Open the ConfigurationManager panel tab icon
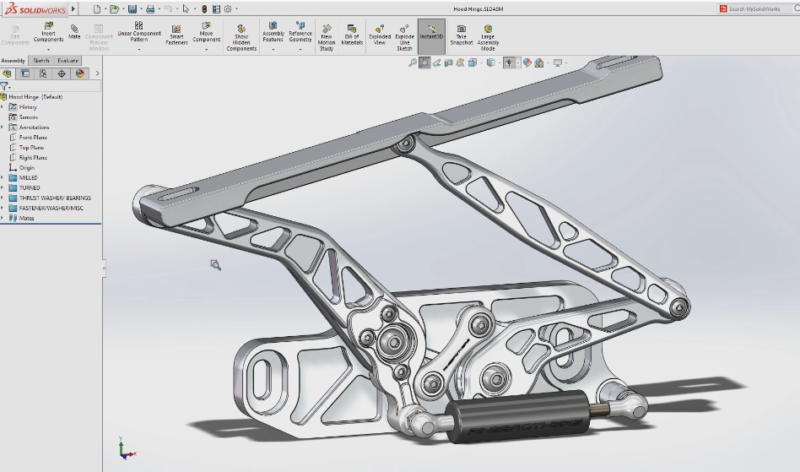Screen dimensions: 800x472 pyautogui.click(x=44, y=73)
